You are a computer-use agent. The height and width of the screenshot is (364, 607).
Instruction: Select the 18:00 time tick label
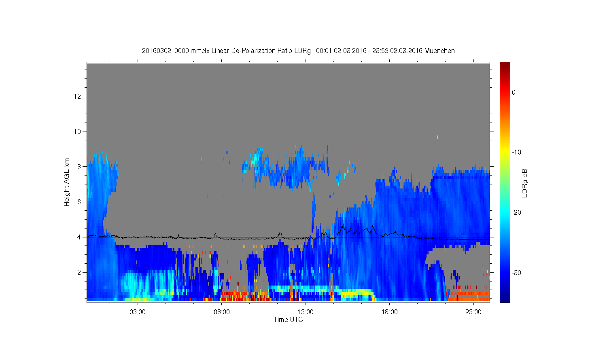[x=390, y=312]
